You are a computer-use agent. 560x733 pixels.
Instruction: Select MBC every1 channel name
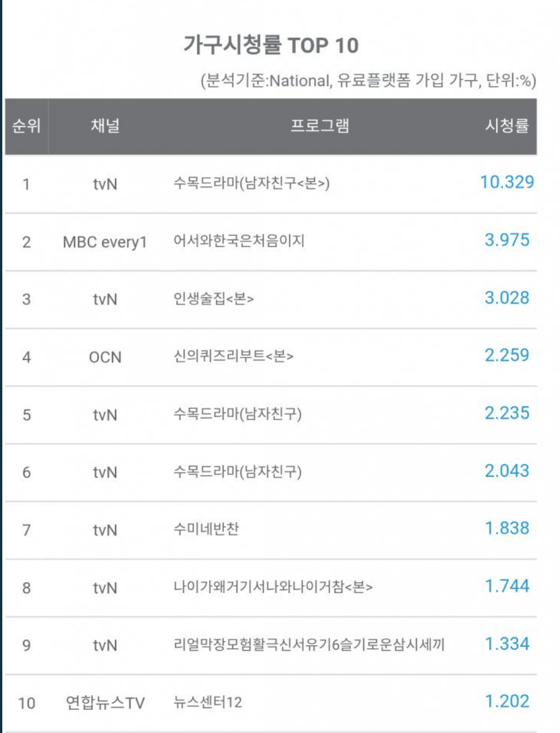pyautogui.click(x=105, y=242)
